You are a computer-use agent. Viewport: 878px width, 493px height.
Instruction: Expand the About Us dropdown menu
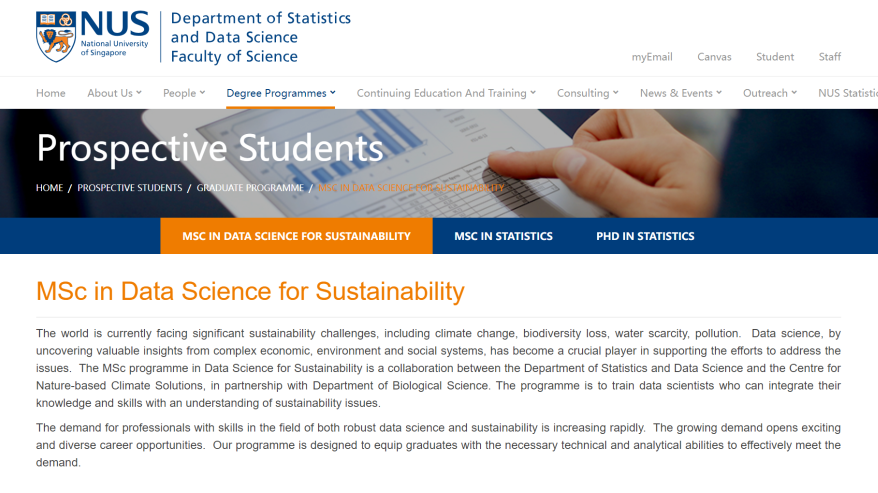click(x=114, y=93)
